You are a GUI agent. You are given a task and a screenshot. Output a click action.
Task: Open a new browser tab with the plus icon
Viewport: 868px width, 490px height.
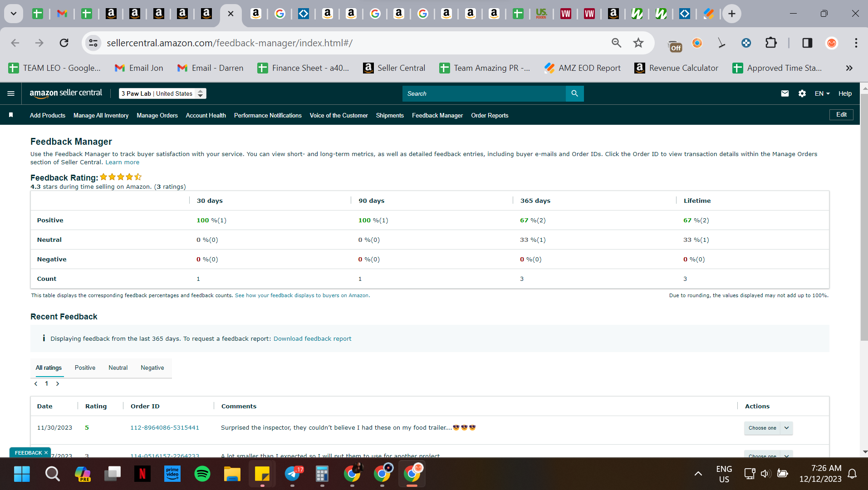tap(731, 14)
